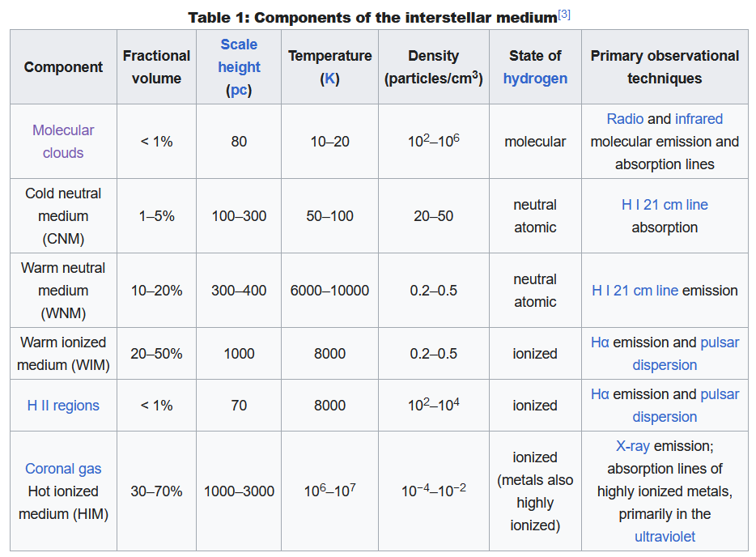This screenshot has width=756, height=557.
Task: Open the Coronal gas link
Action: click(63, 469)
